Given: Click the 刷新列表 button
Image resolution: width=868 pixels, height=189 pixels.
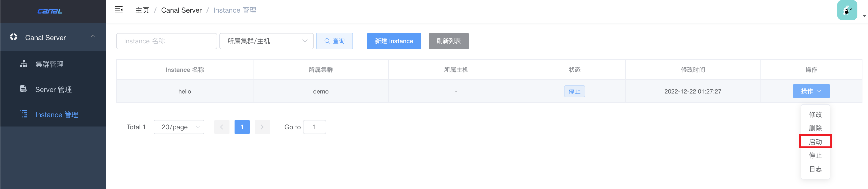Looking at the screenshot, I should [448, 41].
